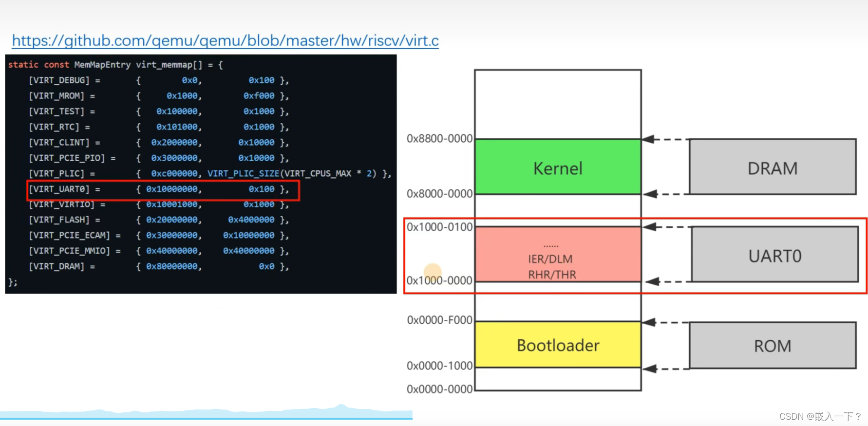Select the [VIRT_PCIE_ECAM] entry line
Image resolution: width=868 pixels, height=426 pixels.
[x=158, y=236]
